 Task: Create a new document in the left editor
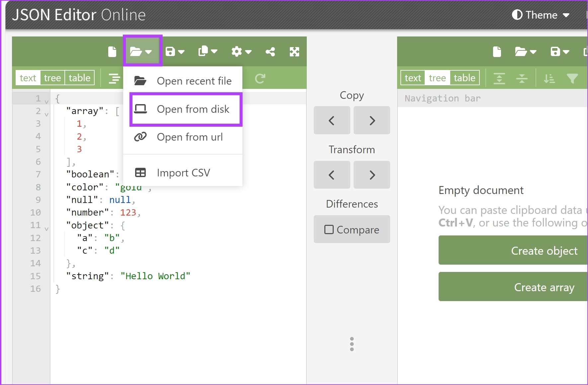tap(112, 51)
